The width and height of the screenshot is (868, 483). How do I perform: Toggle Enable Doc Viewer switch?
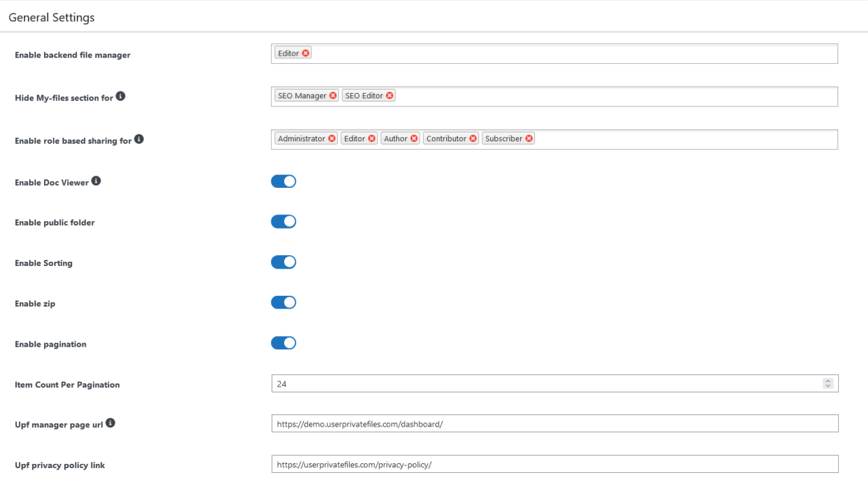pyautogui.click(x=283, y=181)
